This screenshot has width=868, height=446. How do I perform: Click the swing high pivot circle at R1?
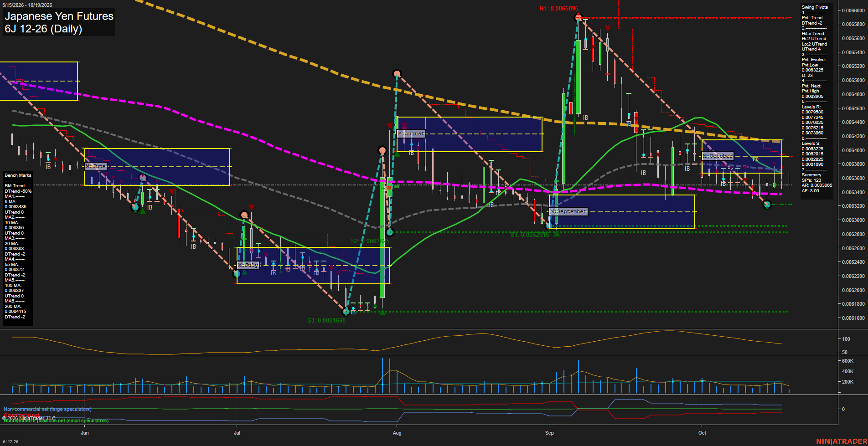(579, 17)
